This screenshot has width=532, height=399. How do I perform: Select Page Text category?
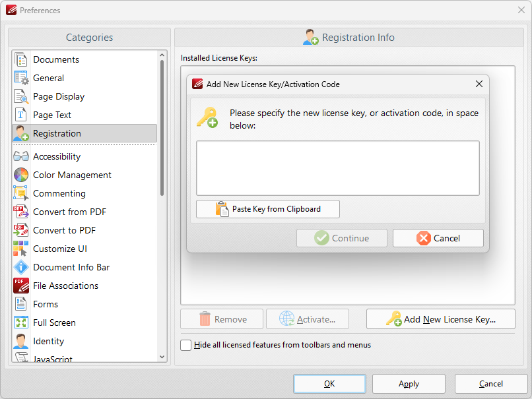(x=84, y=115)
